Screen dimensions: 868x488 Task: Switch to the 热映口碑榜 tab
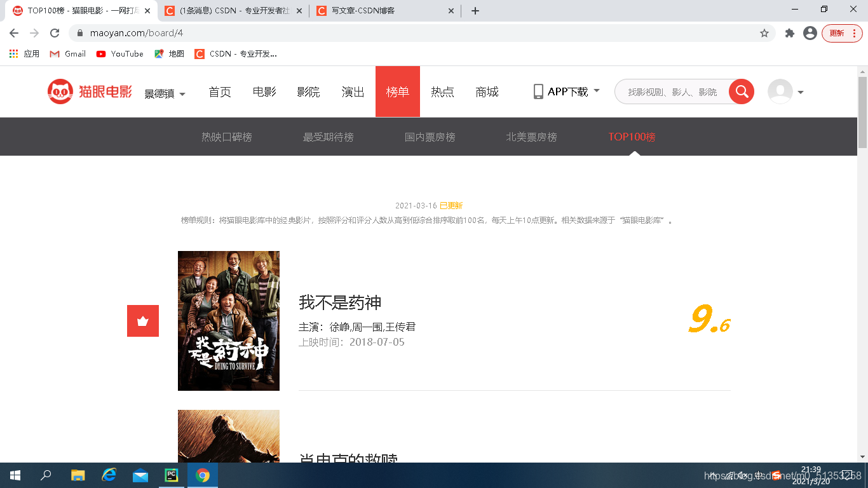[227, 137]
